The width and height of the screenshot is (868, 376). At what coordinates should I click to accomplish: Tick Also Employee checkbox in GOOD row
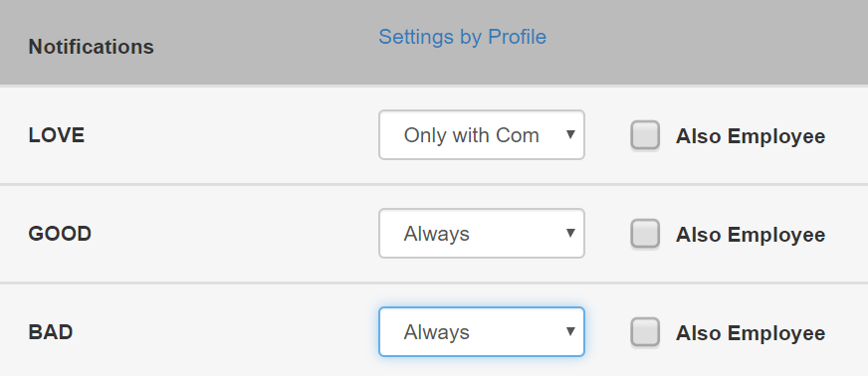pos(645,234)
